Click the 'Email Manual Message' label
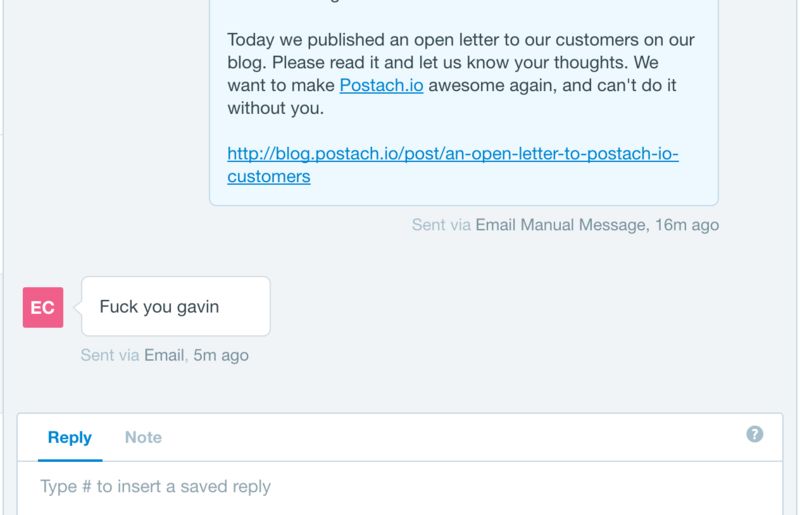 (560, 225)
